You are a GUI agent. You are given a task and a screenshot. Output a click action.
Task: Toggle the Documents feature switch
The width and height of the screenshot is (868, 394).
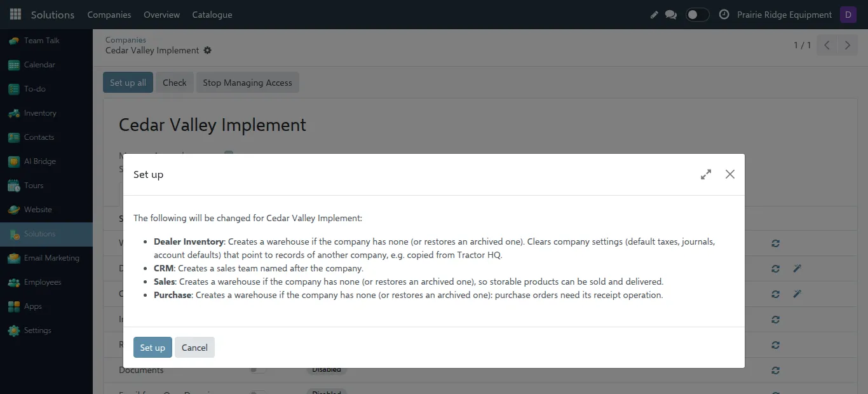click(x=257, y=370)
